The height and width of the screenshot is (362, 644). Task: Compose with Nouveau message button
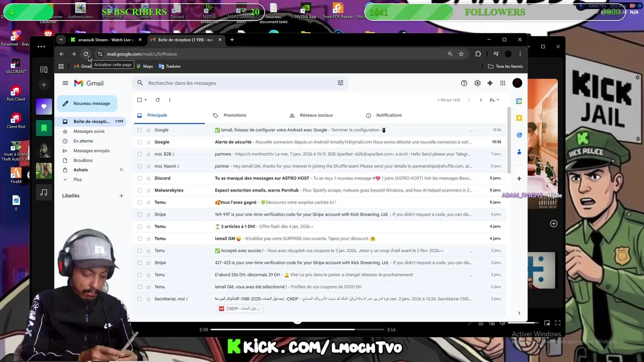click(x=87, y=104)
